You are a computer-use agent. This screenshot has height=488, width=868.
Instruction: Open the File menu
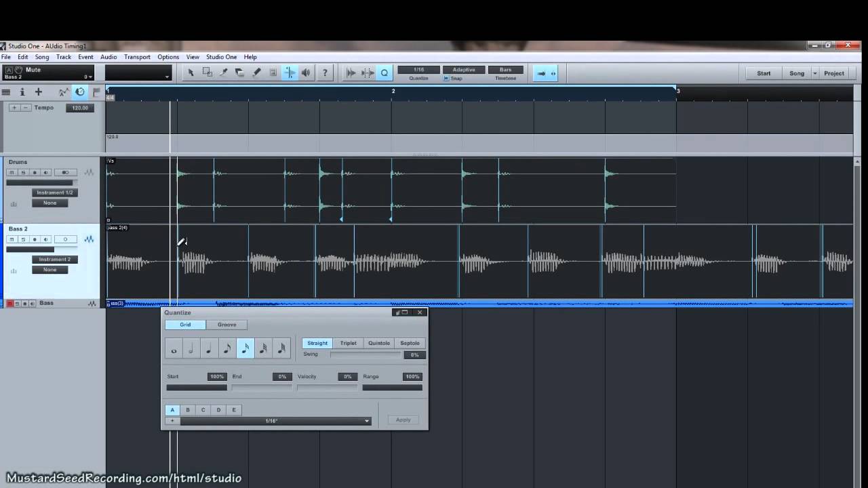click(6, 57)
